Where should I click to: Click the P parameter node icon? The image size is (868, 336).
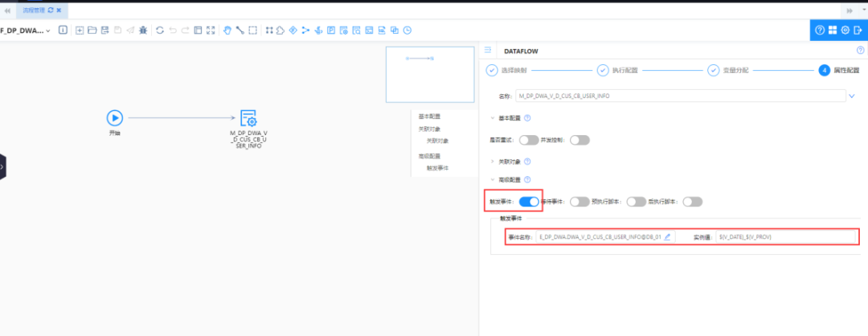tap(331, 31)
